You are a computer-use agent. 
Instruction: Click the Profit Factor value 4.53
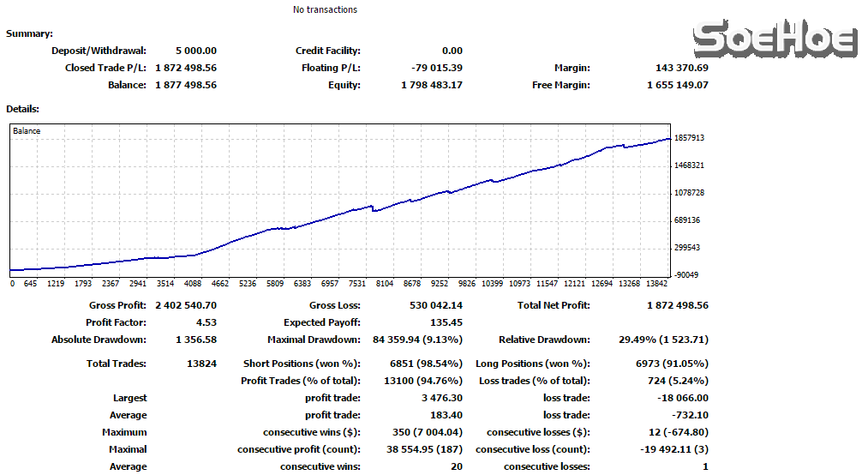(x=207, y=322)
